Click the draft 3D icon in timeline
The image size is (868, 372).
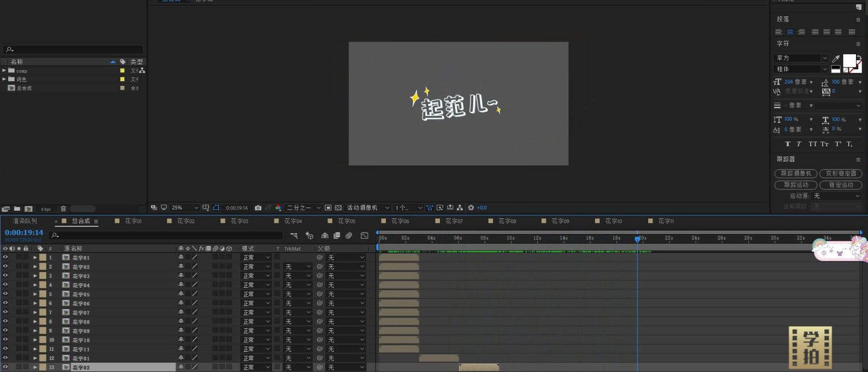click(309, 236)
